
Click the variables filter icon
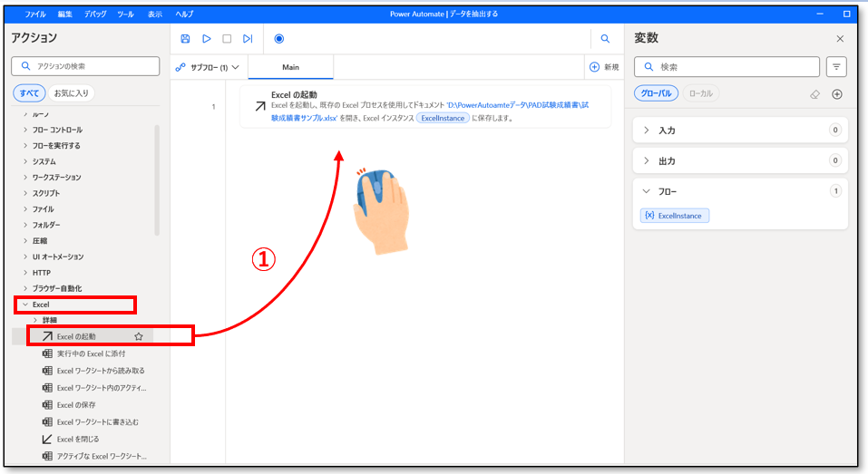click(x=835, y=67)
